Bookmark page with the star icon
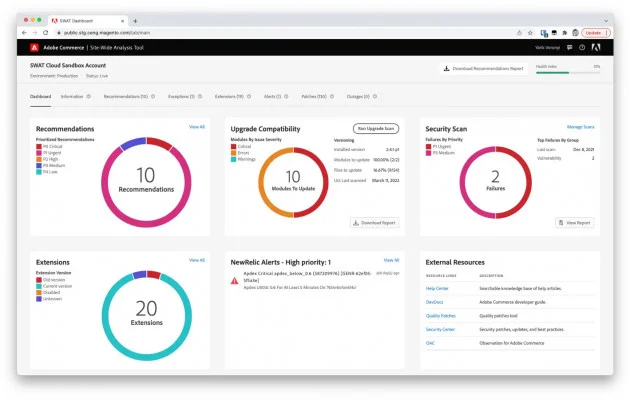Viewport: 630px width, 400px height. tap(531, 32)
